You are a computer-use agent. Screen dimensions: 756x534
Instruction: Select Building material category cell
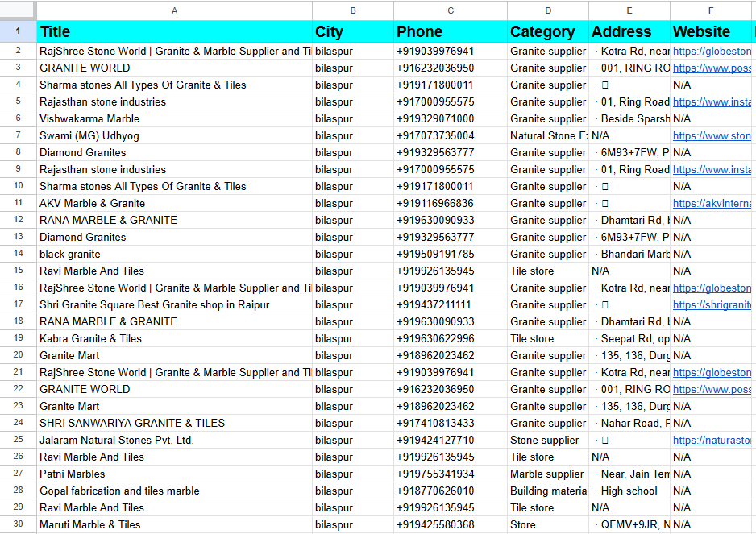pos(548,491)
